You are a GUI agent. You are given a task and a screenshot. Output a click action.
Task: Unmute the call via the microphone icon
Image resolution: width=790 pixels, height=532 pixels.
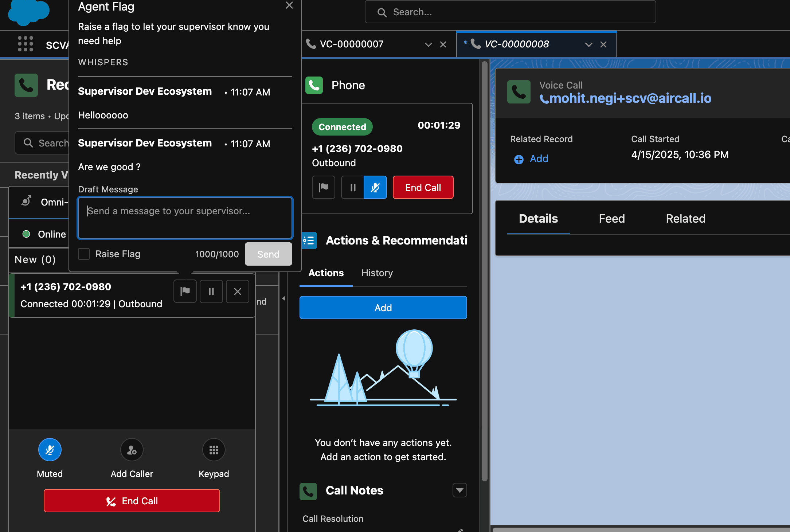click(375, 187)
